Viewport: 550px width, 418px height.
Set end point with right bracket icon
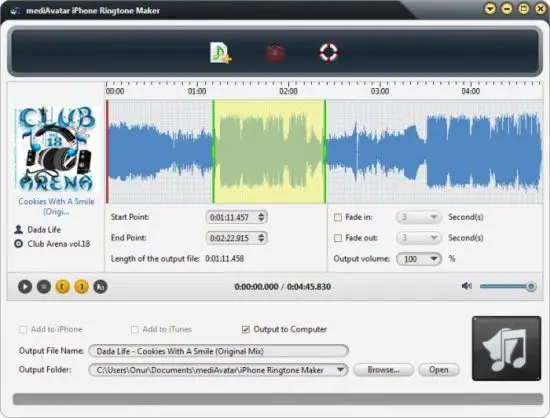[81, 286]
